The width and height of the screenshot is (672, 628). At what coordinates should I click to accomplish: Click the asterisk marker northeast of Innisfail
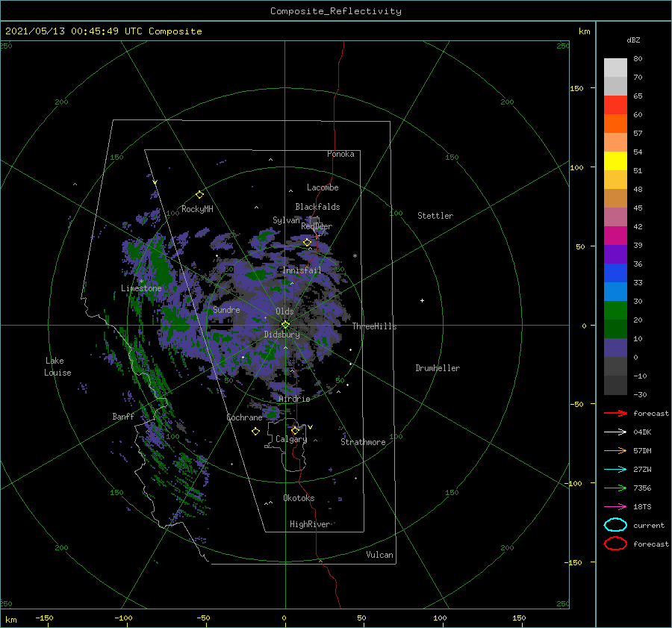[x=355, y=256]
